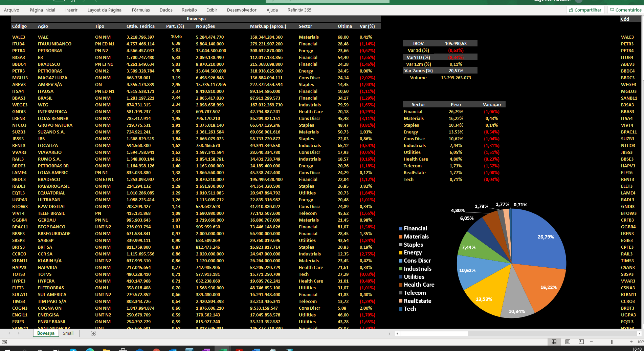Select the Var 12m (%) value 0,11%
The height and width of the screenshot is (351, 644).
456,64
